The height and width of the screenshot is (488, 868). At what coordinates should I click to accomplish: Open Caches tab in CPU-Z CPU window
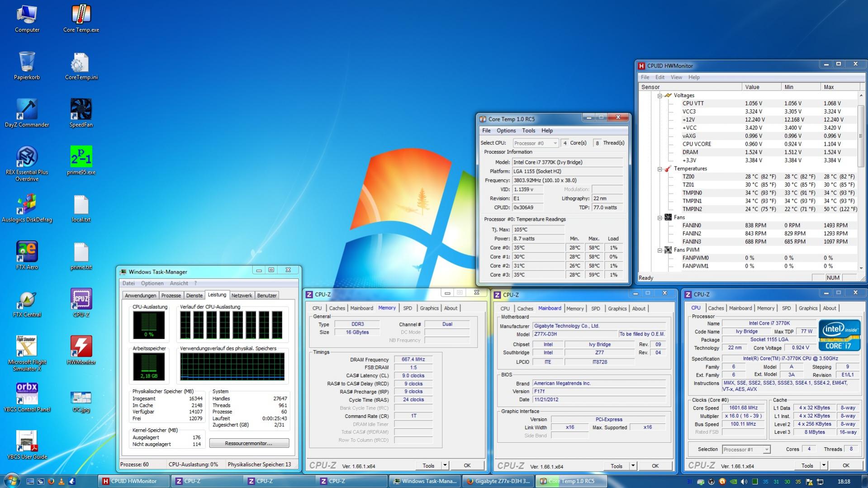point(716,308)
